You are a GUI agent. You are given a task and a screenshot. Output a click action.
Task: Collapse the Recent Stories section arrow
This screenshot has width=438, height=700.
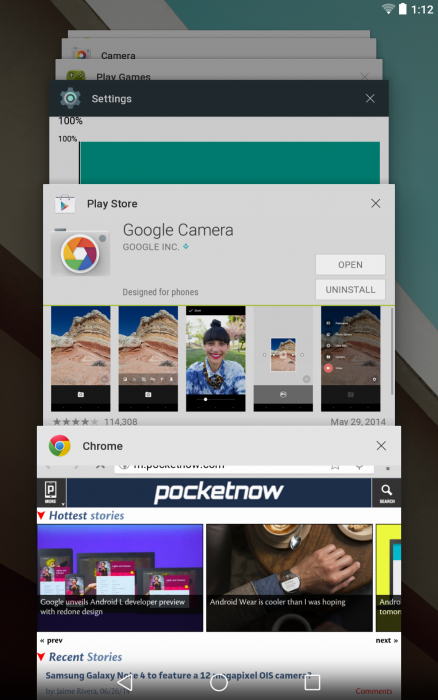click(x=42, y=657)
